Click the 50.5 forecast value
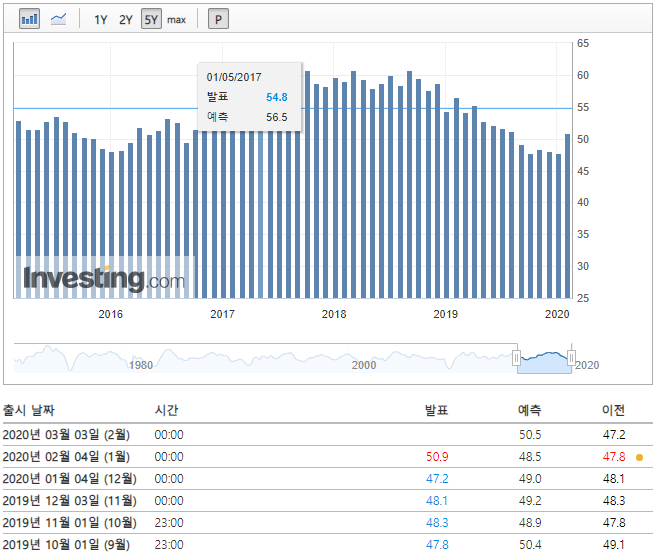 tap(530, 435)
